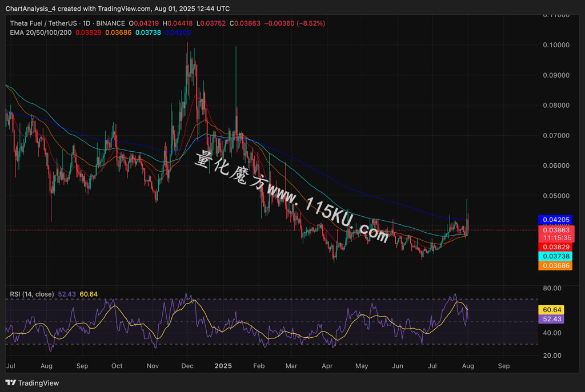This screenshot has width=585, height=392.
Task: Click the Feb label on the time axis
Action: [x=259, y=366]
